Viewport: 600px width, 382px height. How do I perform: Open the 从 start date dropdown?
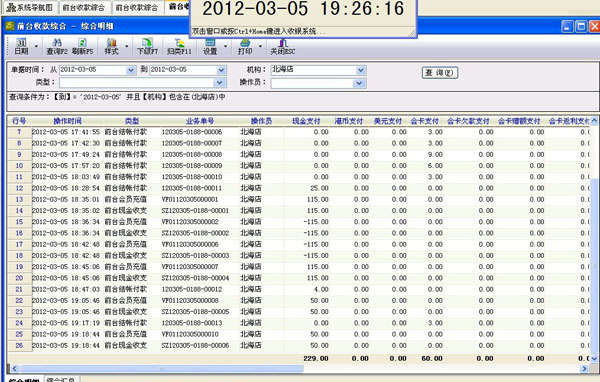point(131,70)
